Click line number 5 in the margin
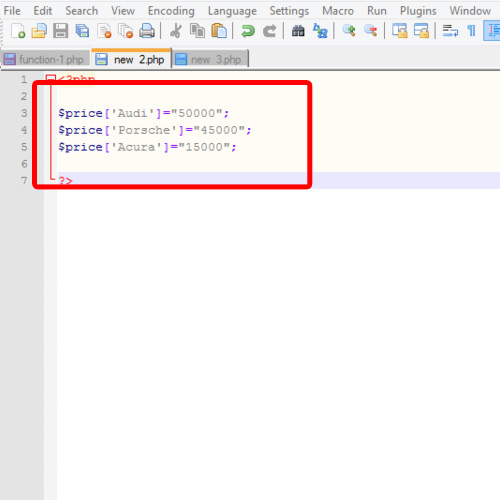Image resolution: width=500 pixels, height=500 pixels. [x=24, y=147]
